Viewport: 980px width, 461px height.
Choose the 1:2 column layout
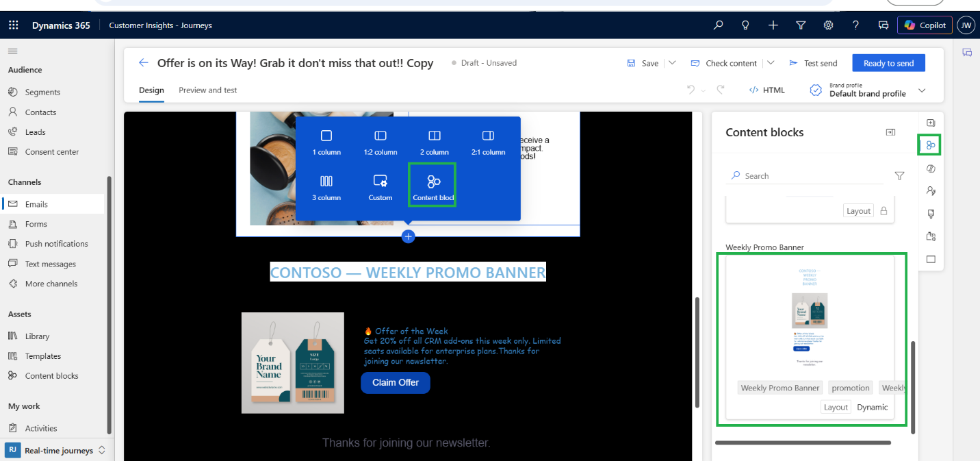(381, 142)
